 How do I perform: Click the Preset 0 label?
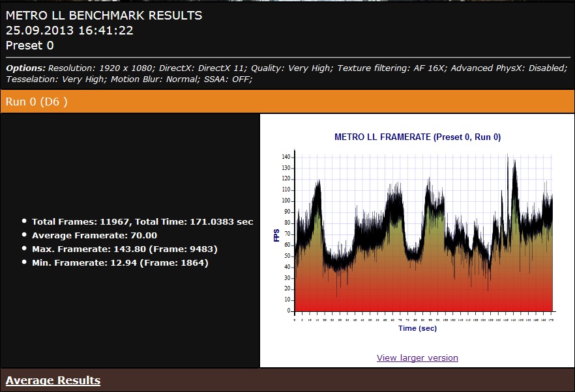[30, 46]
